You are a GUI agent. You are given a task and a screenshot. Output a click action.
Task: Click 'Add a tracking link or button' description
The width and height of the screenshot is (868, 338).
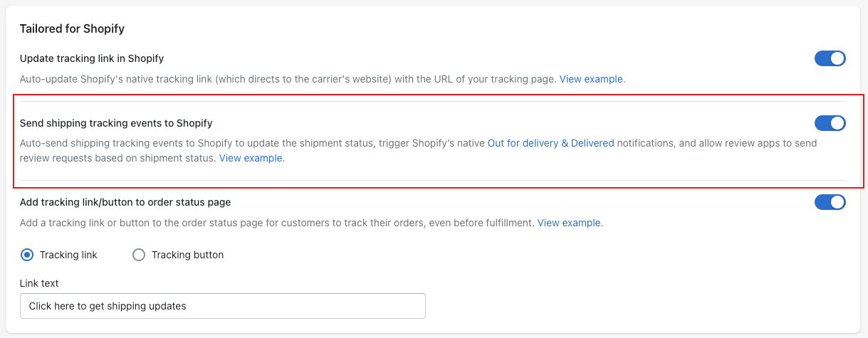pos(312,223)
